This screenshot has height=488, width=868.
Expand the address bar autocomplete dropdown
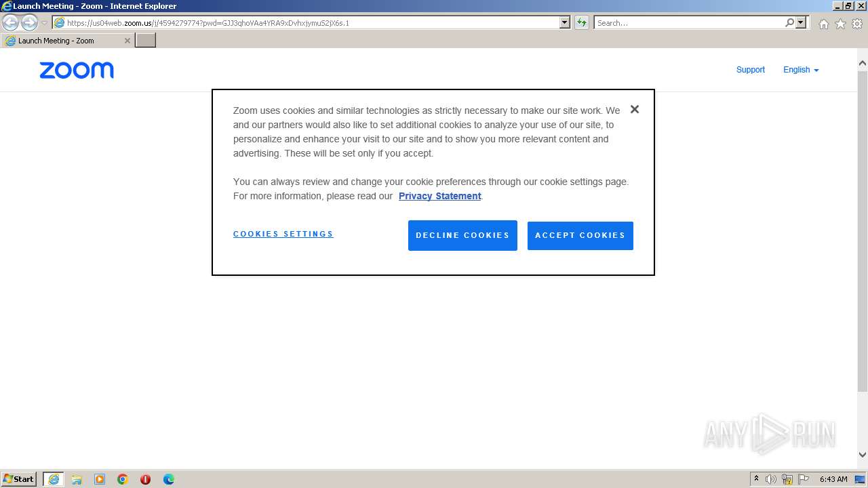pyautogui.click(x=565, y=23)
